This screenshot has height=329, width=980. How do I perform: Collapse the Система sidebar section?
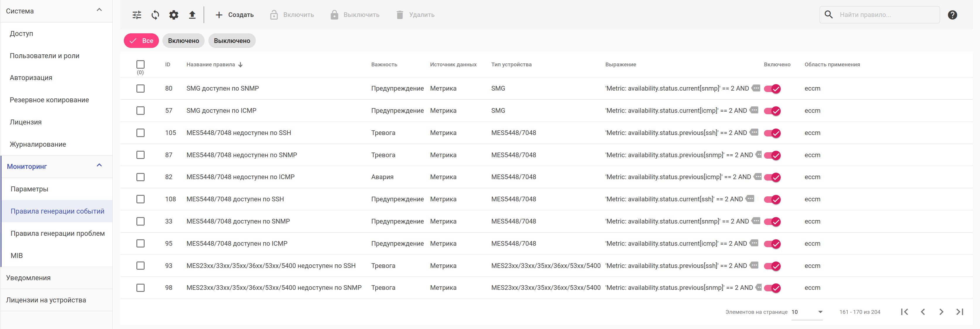coord(99,10)
